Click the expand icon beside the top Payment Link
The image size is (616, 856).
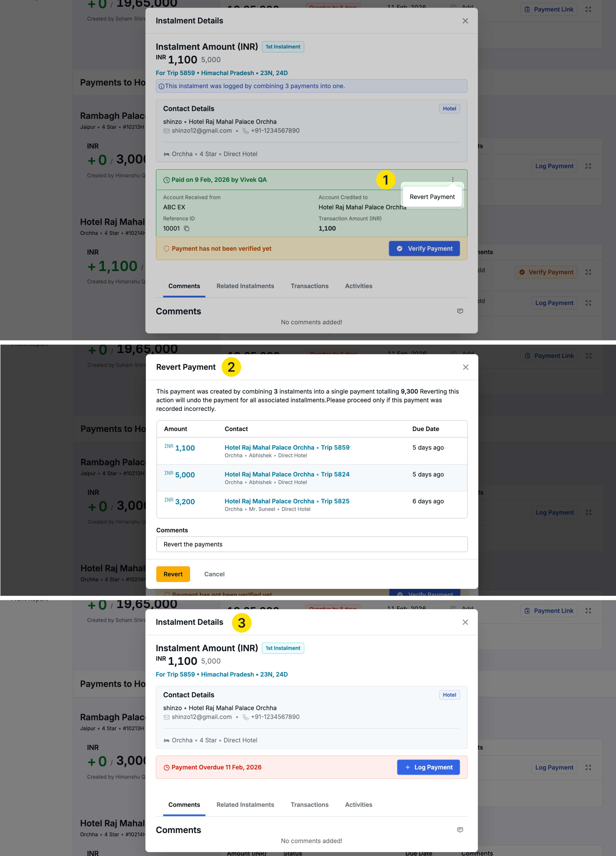click(588, 9)
